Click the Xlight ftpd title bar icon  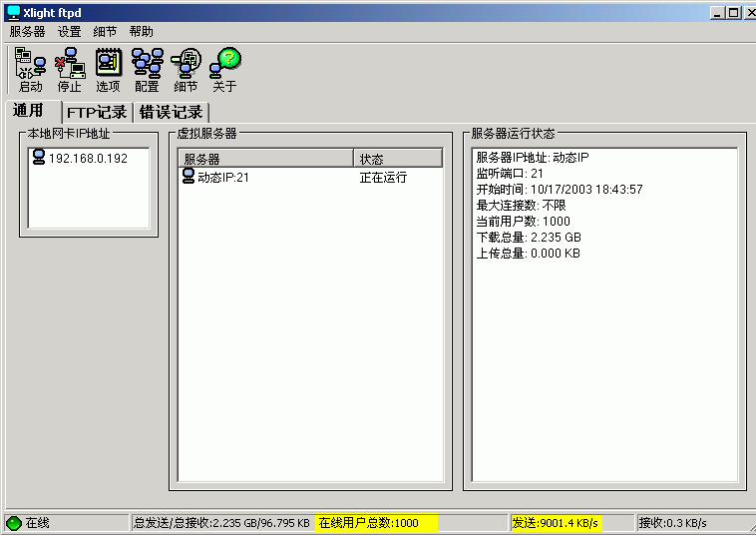tap(13, 13)
